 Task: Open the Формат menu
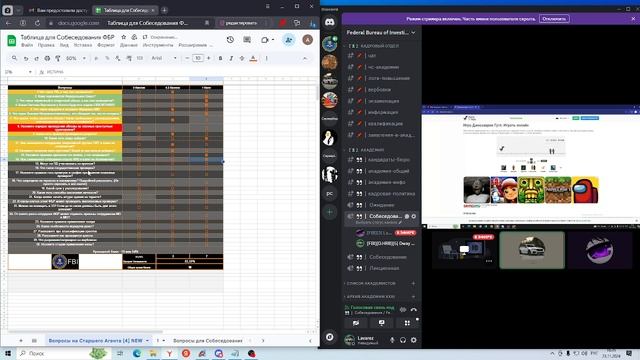[x=106, y=45]
